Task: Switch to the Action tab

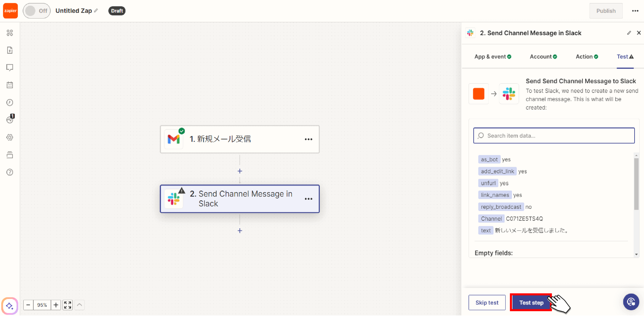Action: coord(587,57)
